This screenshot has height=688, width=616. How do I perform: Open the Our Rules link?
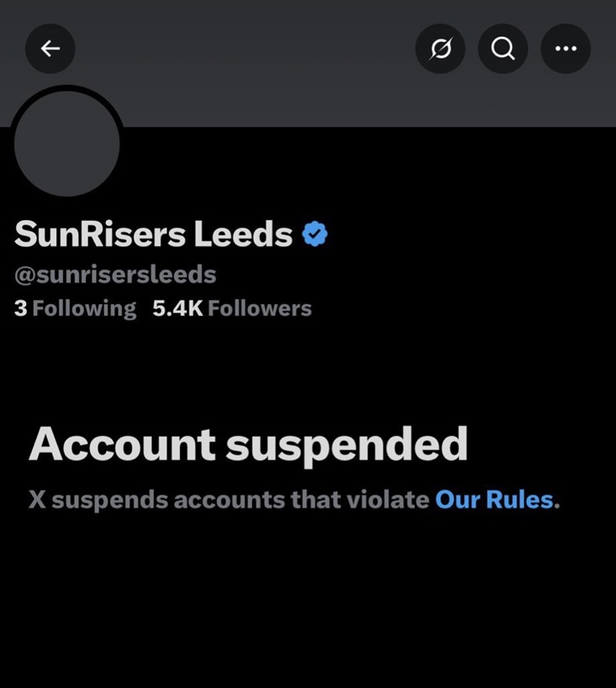coord(494,500)
